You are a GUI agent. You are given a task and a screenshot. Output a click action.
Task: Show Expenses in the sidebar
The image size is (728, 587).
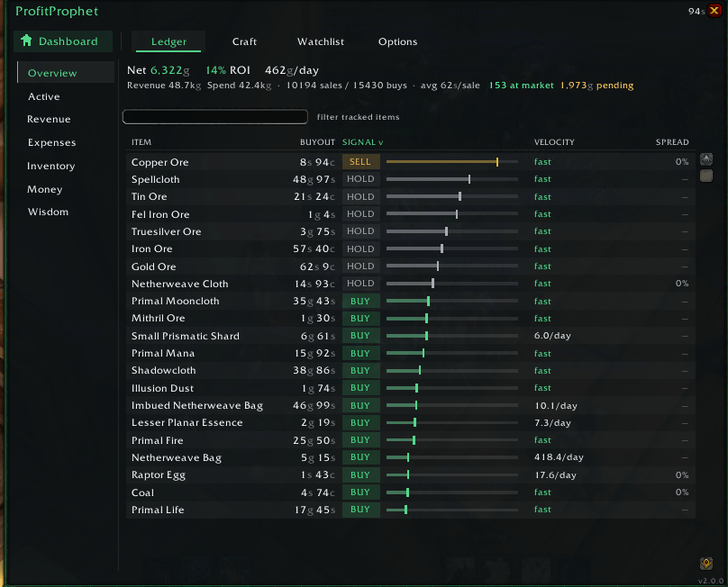coord(51,142)
